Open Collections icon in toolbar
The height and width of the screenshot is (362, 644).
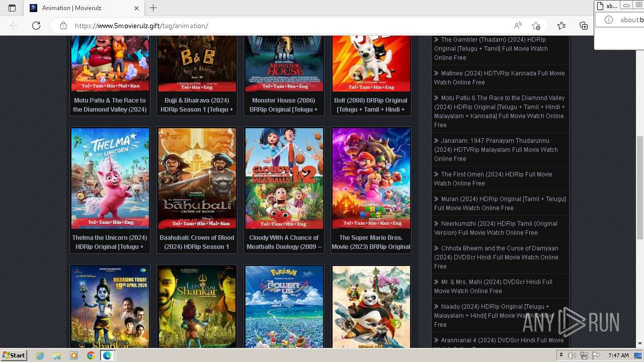tap(584, 26)
